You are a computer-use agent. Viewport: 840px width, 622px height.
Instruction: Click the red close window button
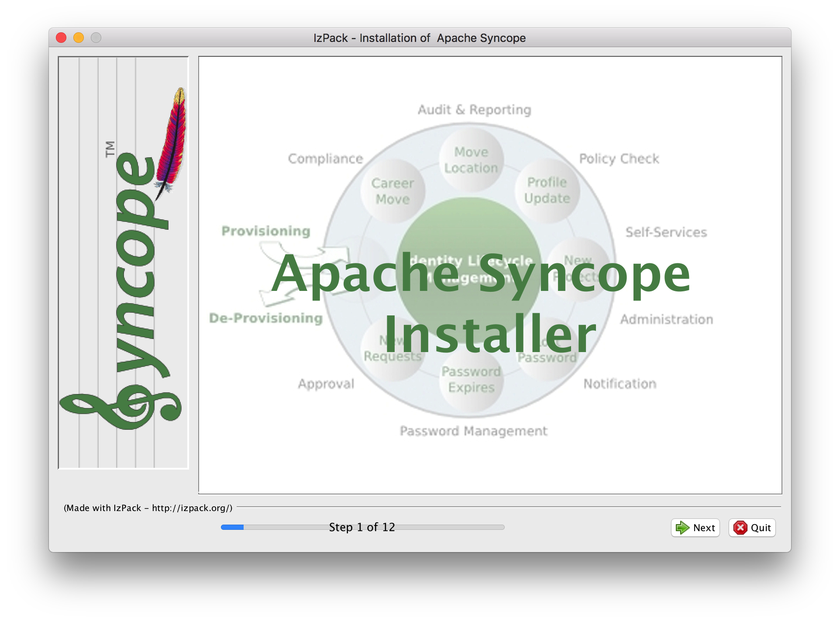[61, 38]
